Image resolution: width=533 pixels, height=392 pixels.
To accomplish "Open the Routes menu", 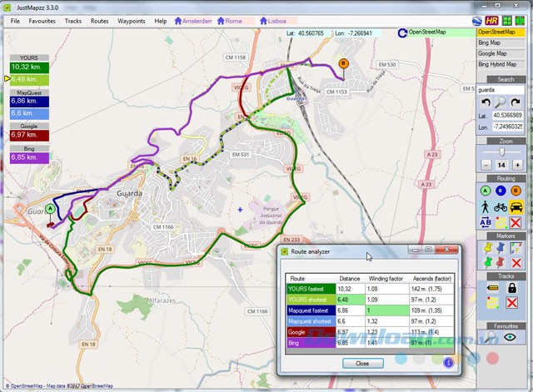I will (x=99, y=20).
